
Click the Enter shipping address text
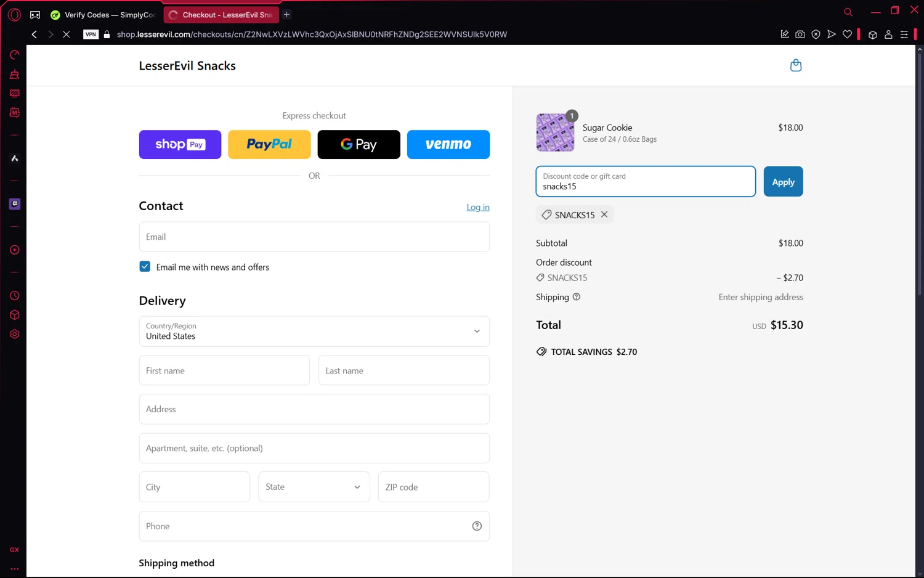761,297
